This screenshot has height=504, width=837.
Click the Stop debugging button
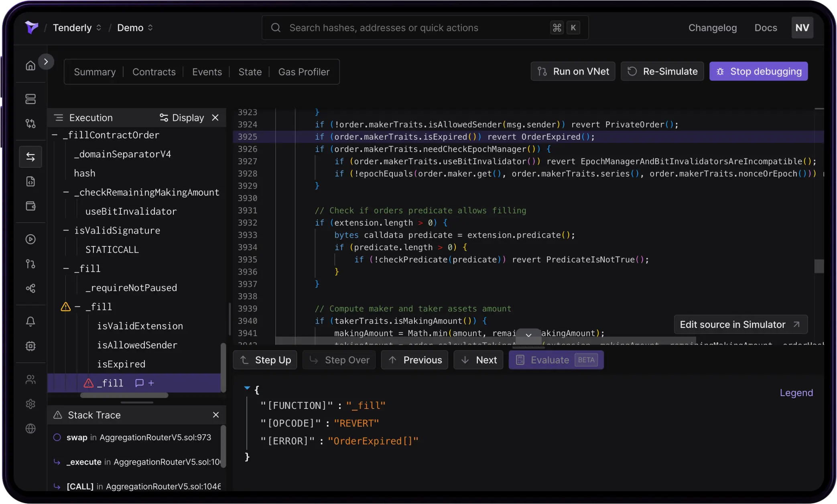click(758, 71)
